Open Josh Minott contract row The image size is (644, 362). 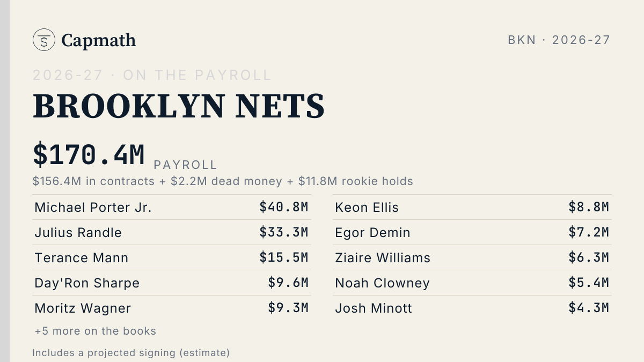(x=472, y=308)
